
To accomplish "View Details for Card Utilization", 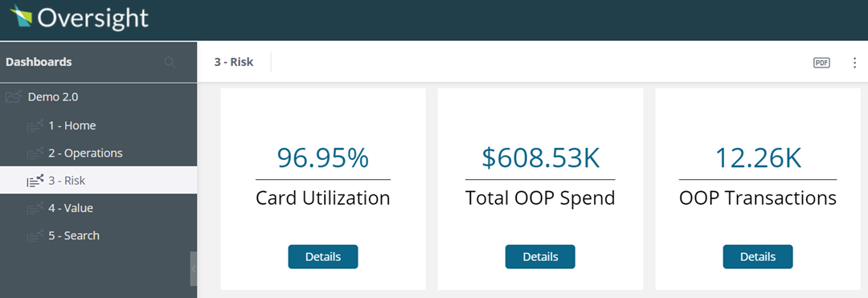I will point(323,256).
